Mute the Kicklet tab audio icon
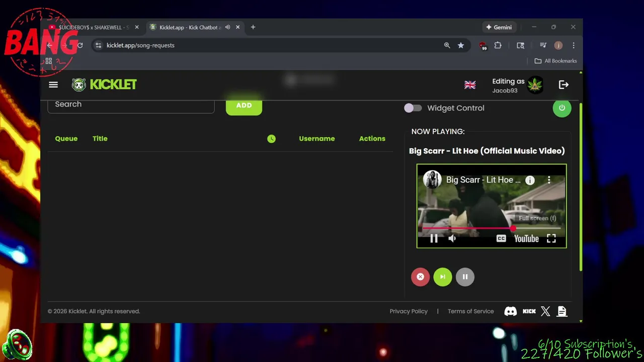Screen dimensions: 644x362 (x=227, y=27)
